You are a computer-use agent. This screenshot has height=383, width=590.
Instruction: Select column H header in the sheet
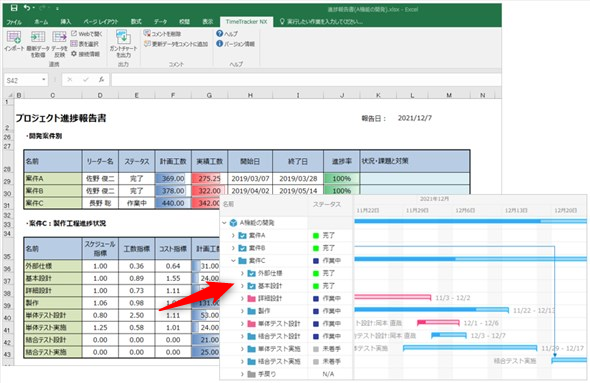coord(250,95)
